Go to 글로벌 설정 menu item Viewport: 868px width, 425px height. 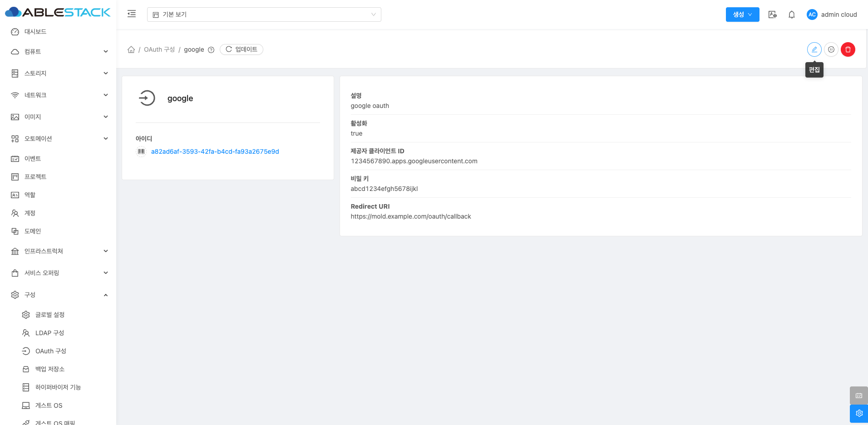pos(50,315)
